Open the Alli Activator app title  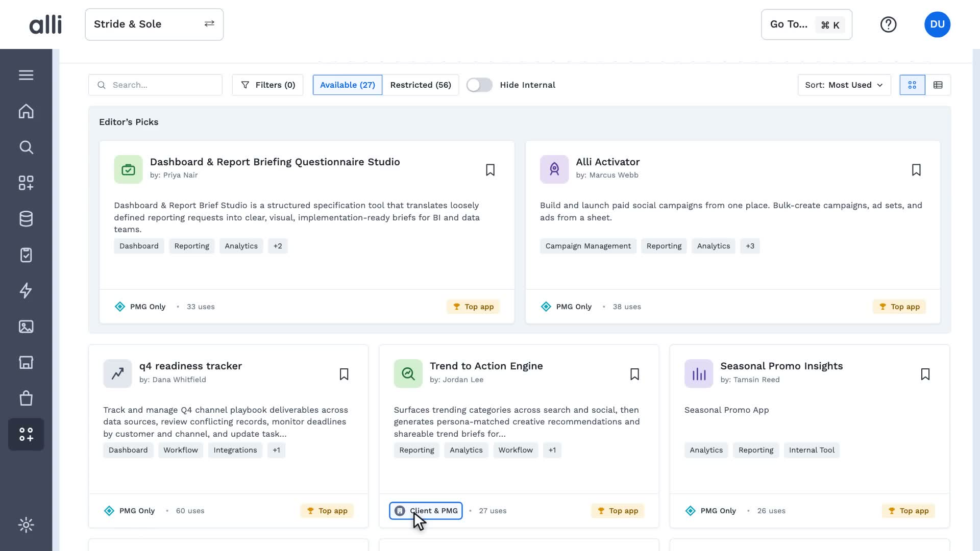pos(607,162)
